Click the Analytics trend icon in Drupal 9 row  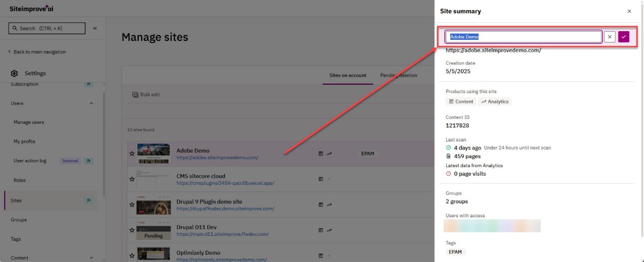(329, 205)
